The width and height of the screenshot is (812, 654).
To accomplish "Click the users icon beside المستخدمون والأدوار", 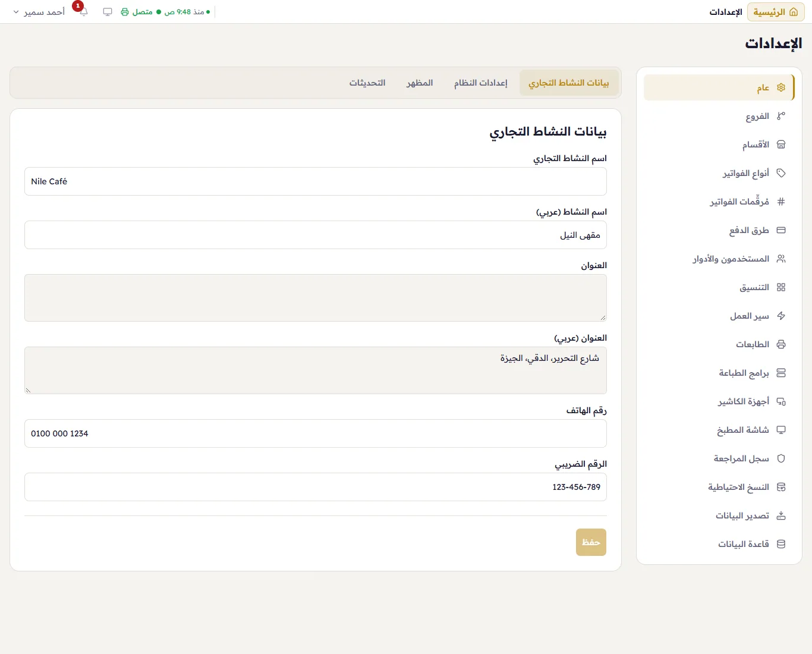I will (x=781, y=259).
